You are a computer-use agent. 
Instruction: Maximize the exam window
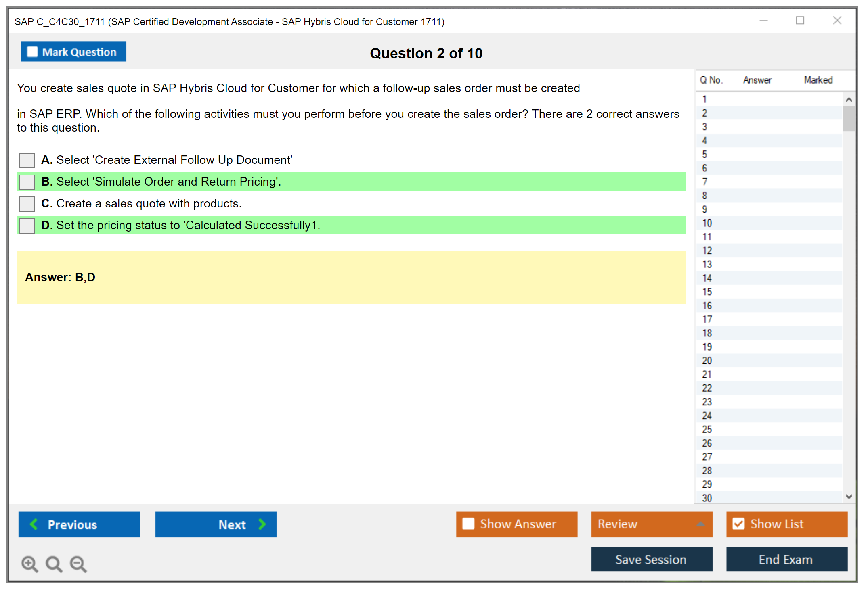[800, 21]
